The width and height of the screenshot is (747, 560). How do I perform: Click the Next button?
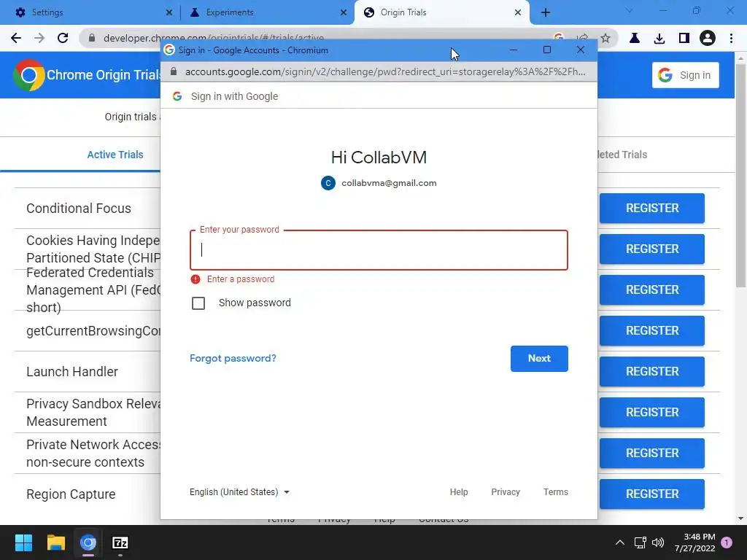coord(539,359)
